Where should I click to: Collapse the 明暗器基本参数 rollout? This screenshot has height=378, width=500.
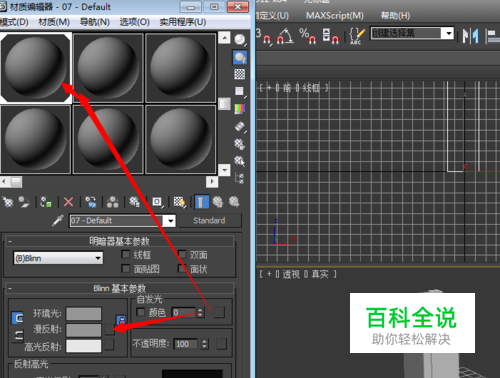[10, 241]
